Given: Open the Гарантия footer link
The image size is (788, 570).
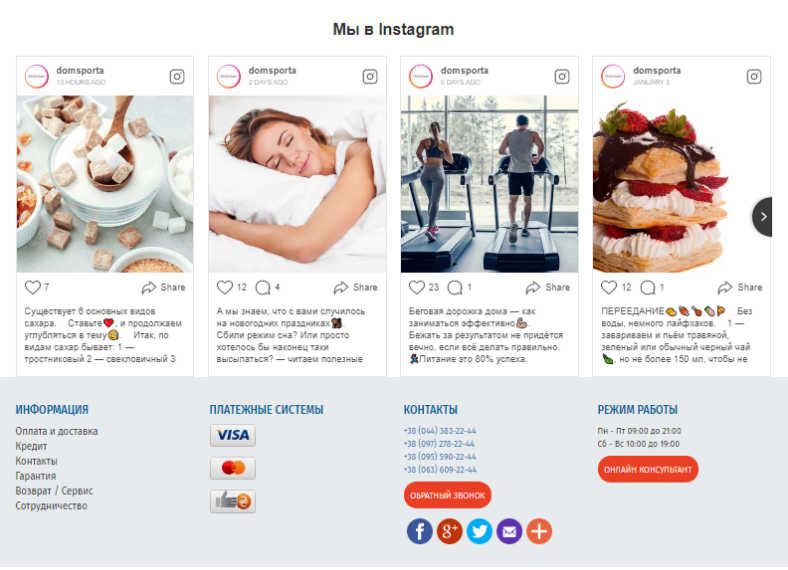Looking at the screenshot, I should click(x=35, y=476).
